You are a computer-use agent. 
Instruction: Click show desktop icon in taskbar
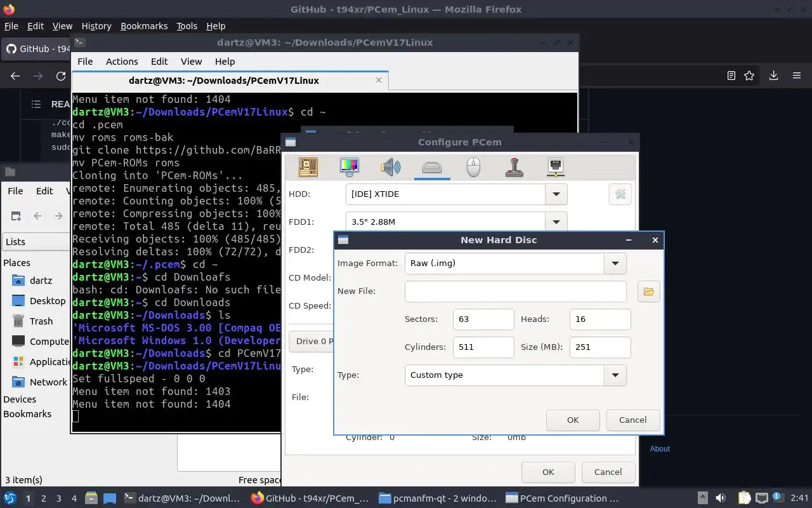[109, 498]
